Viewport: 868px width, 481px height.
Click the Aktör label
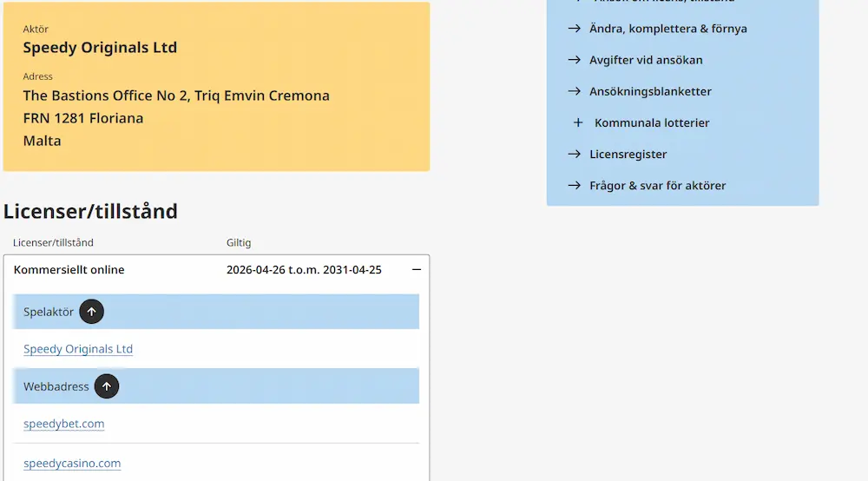pyautogui.click(x=36, y=29)
